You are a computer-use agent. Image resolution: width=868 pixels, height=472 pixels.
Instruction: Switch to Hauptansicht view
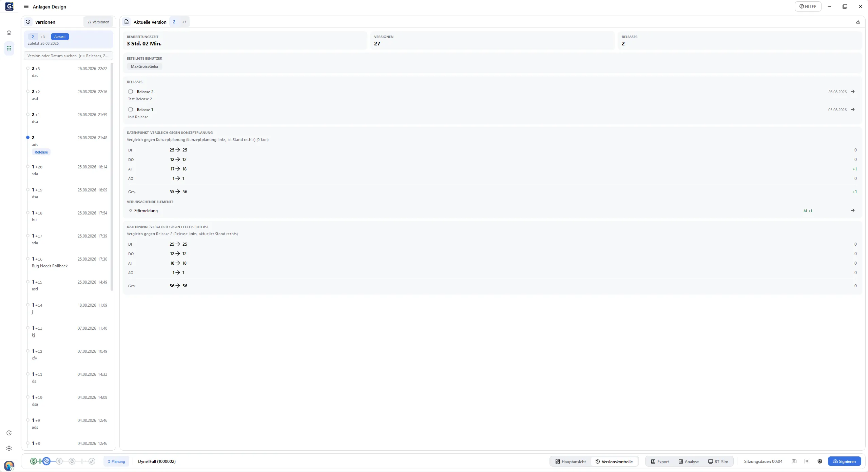click(x=571, y=461)
